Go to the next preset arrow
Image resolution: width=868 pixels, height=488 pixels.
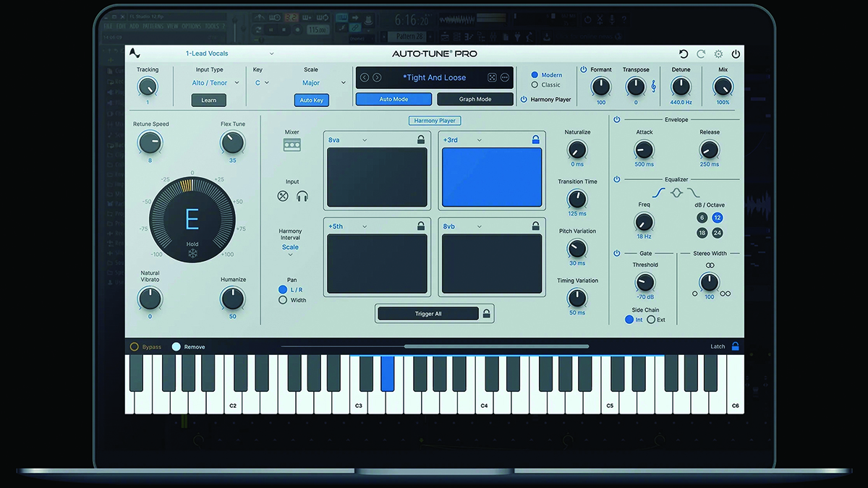pyautogui.click(x=377, y=77)
